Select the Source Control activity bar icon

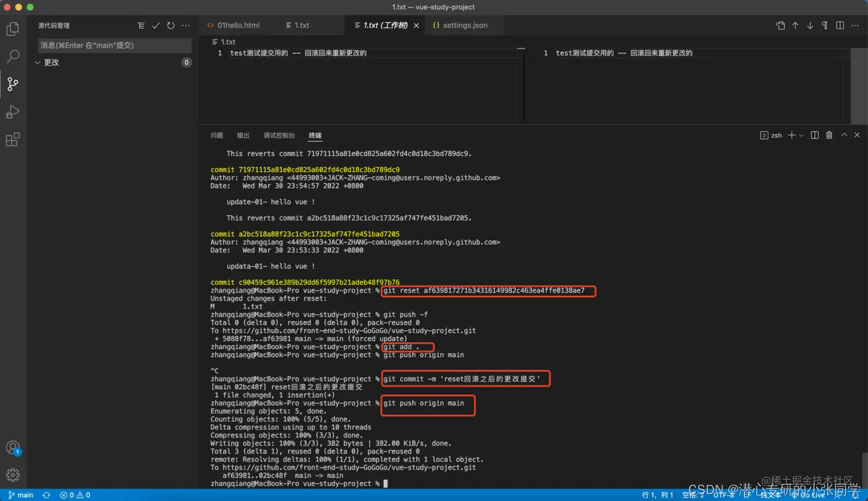pyautogui.click(x=13, y=84)
